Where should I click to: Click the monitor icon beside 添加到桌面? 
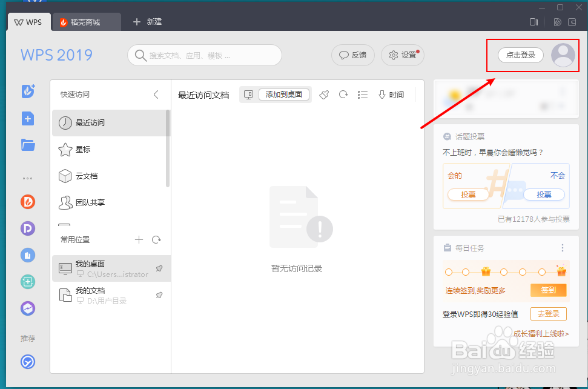(x=249, y=95)
